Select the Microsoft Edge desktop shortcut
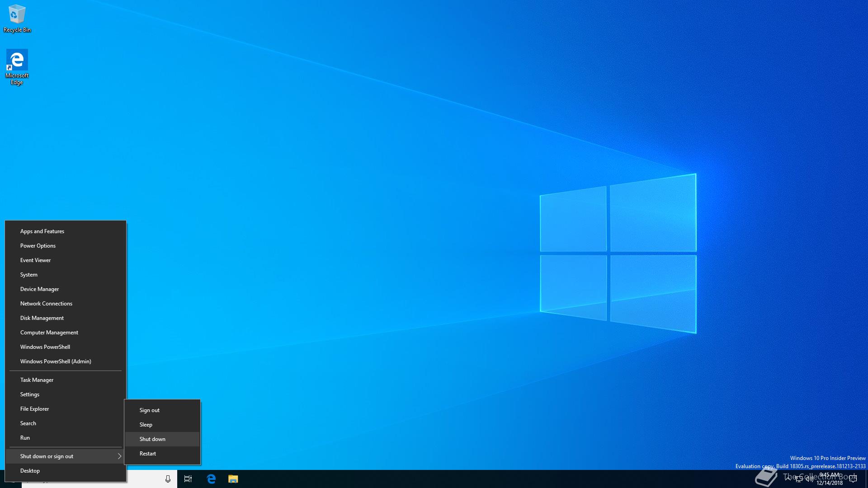Image resolution: width=868 pixels, height=488 pixels. (17, 67)
